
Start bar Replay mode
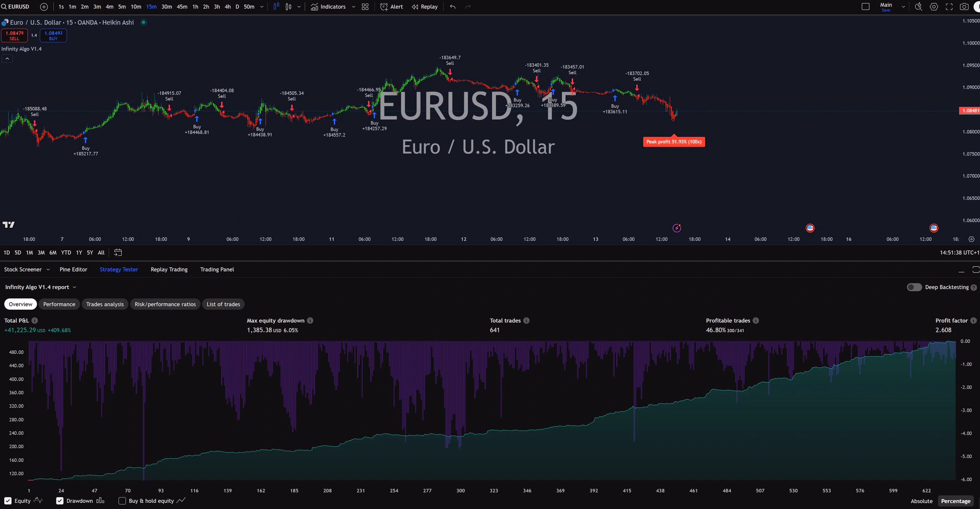click(x=424, y=7)
